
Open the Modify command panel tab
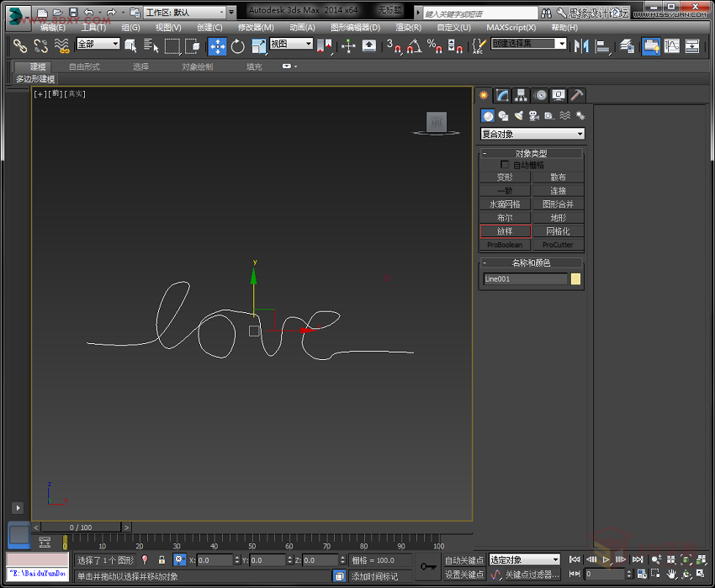tap(502, 95)
